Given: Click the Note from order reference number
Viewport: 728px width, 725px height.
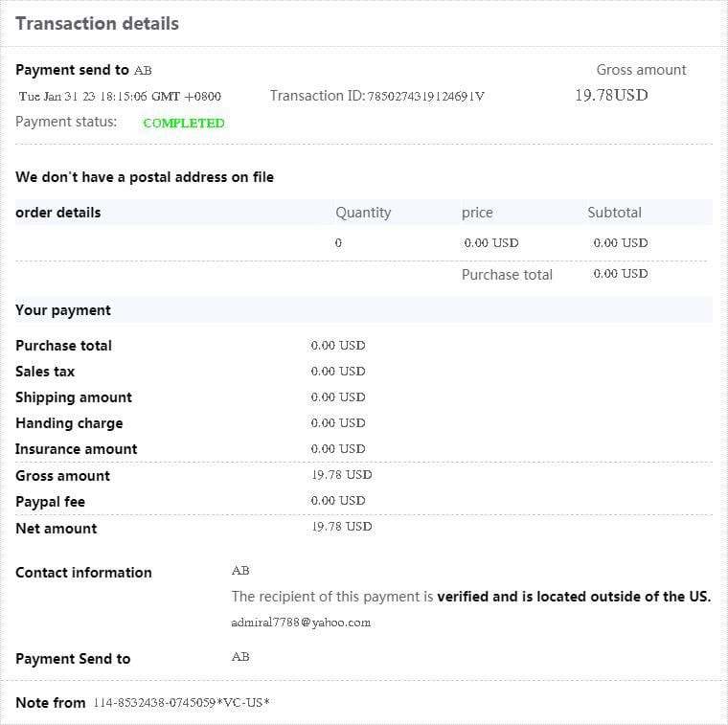Looking at the screenshot, I should 181,703.
